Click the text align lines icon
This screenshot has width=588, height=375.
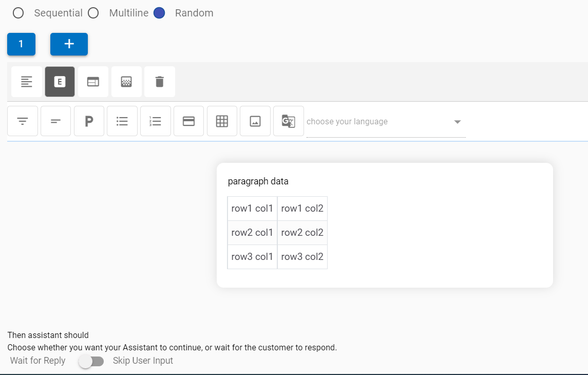pyautogui.click(x=27, y=82)
